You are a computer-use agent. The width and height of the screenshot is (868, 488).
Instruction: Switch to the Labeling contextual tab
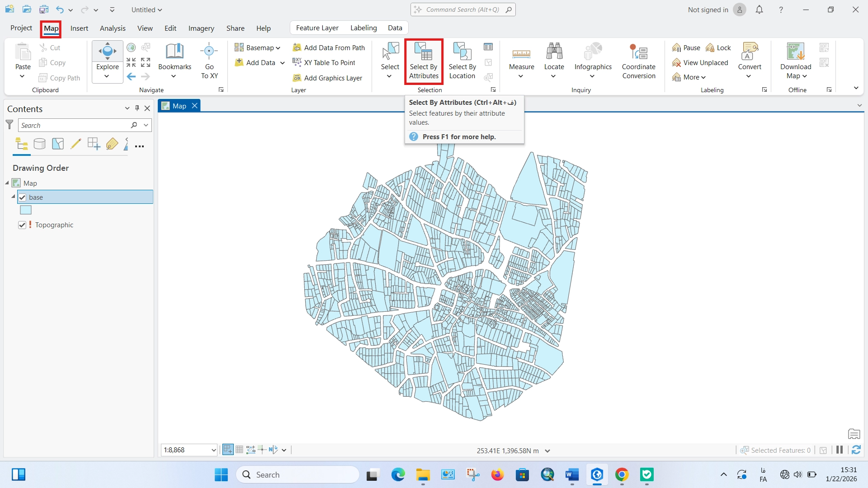363,28
